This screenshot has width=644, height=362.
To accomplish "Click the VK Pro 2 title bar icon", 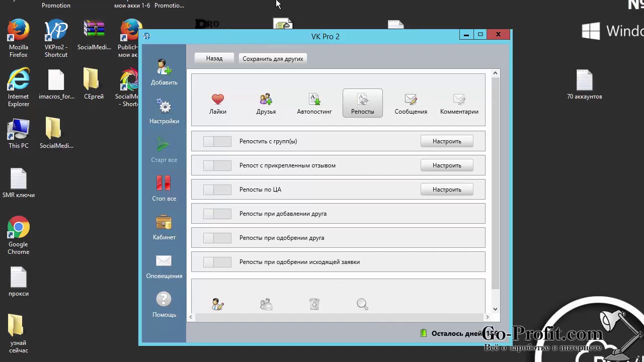I will 146,36.
